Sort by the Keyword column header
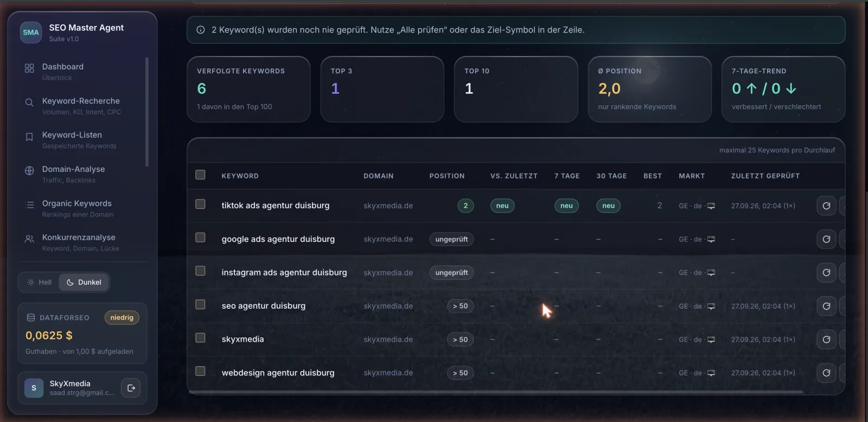Viewport: 868px width, 422px height. 240,176
